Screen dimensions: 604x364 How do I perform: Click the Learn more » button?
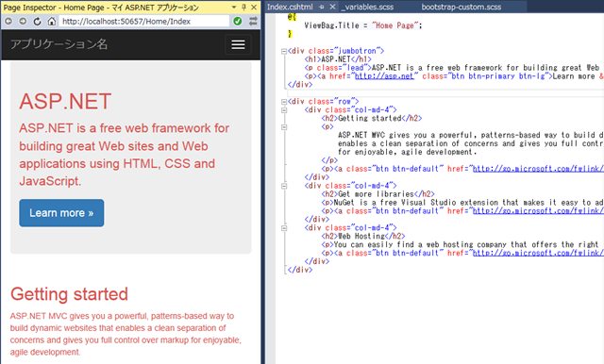61,213
